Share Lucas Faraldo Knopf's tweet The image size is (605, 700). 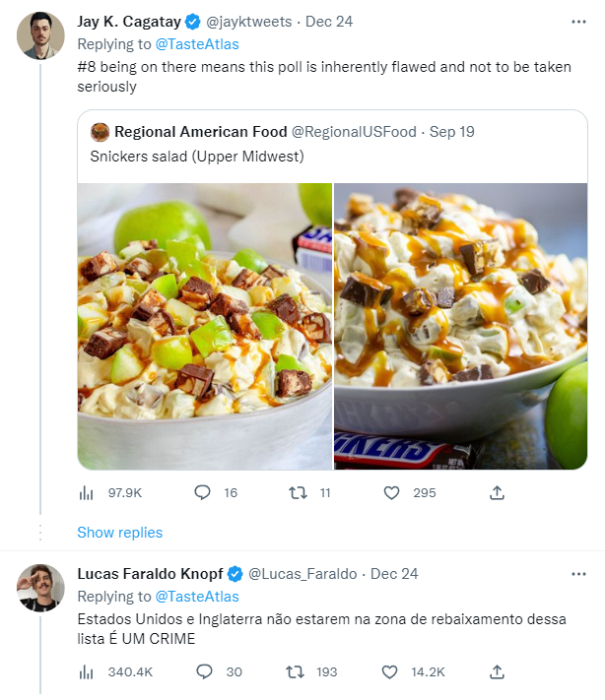[x=498, y=671]
